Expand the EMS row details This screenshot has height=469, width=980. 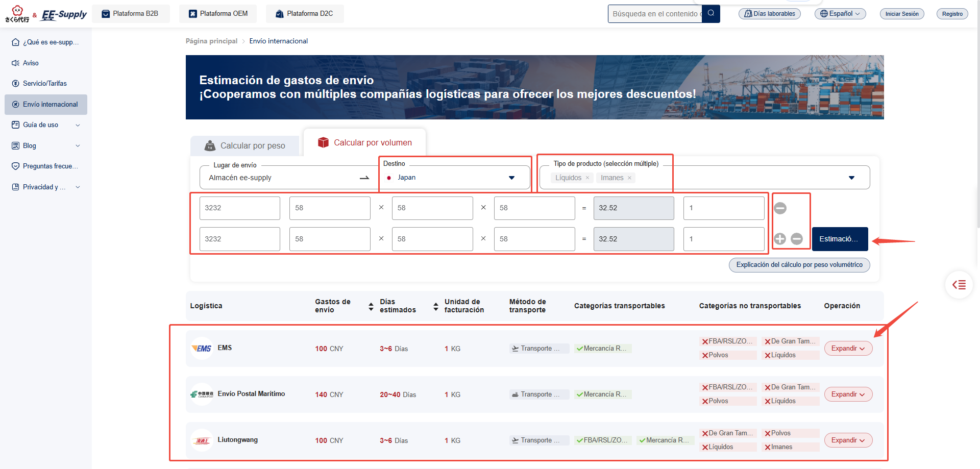[848, 349]
